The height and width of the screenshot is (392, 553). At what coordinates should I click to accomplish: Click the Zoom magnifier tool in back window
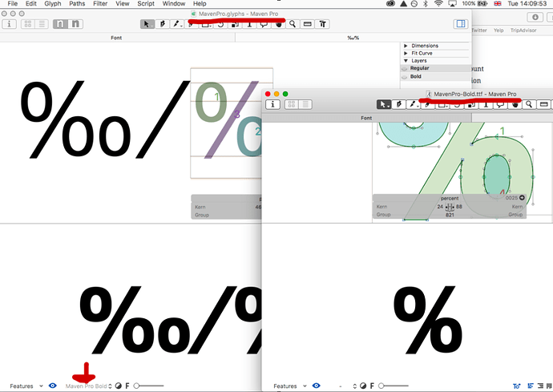coord(293,24)
